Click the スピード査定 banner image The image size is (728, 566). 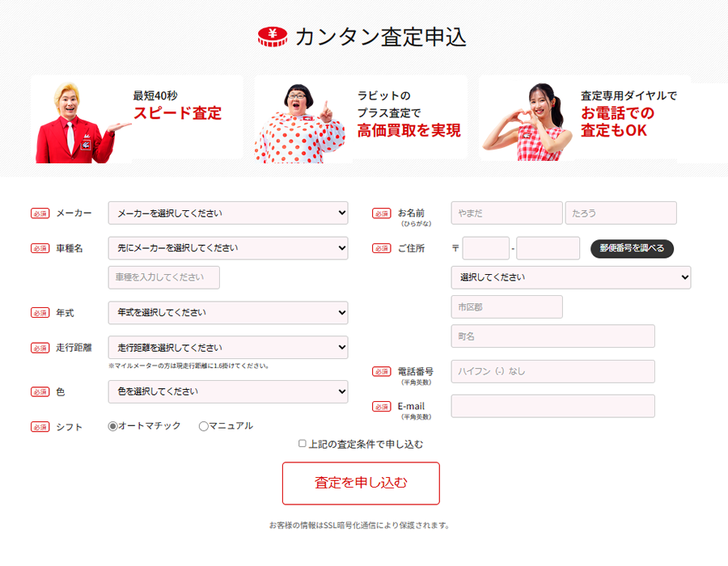click(137, 120)
